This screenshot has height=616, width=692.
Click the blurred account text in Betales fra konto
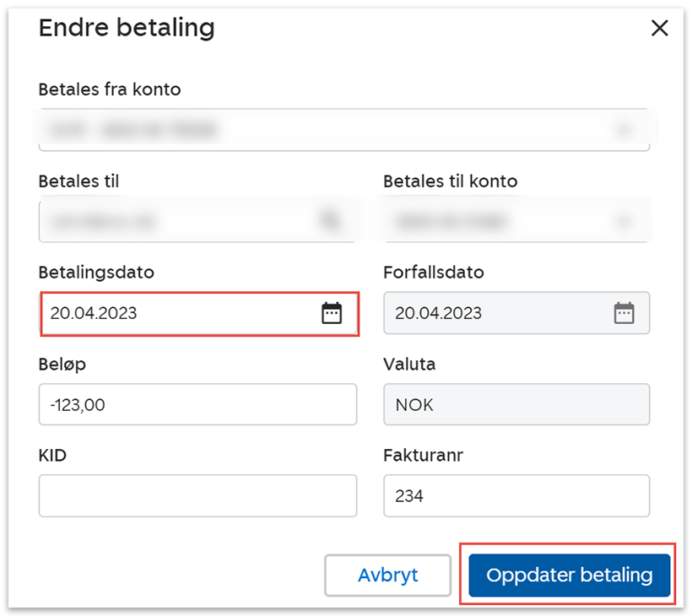pos(135,130)
